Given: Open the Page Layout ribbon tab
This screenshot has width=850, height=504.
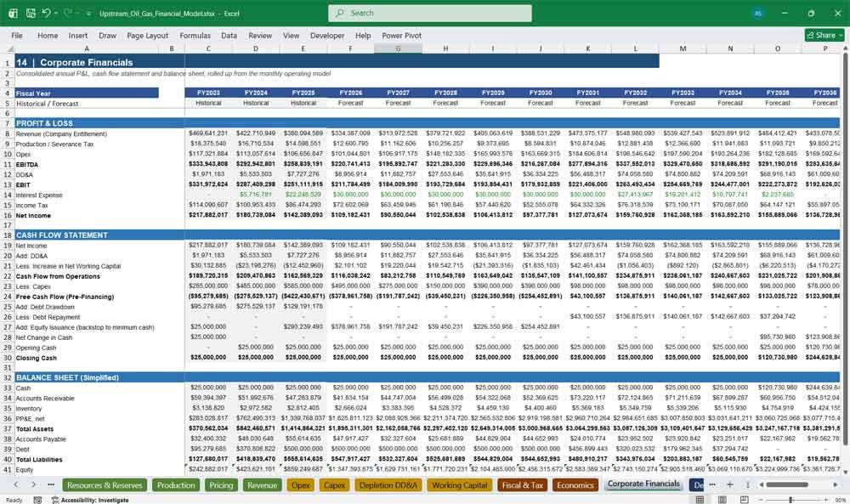Looking at the screenshot, I should 147,35.
